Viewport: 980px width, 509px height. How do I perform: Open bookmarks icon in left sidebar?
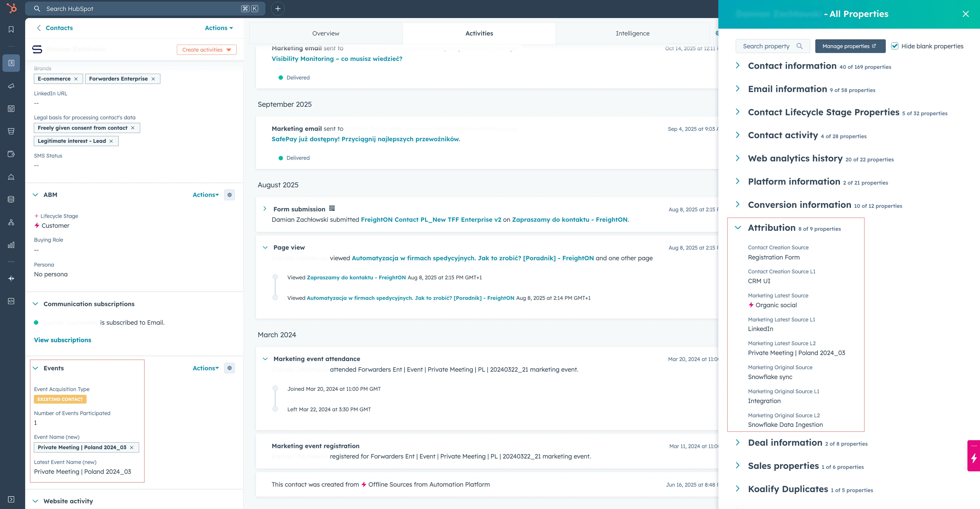click(x=11, y=30)
